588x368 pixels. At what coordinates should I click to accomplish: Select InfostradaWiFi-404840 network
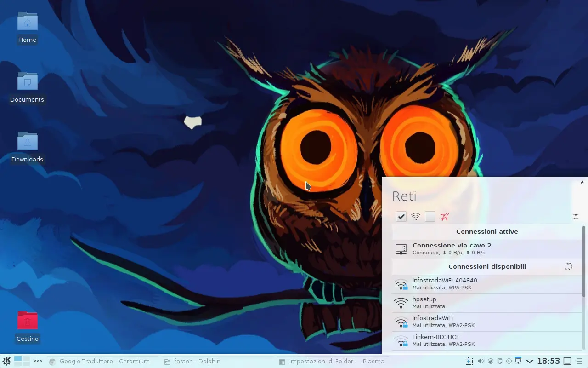487,284
